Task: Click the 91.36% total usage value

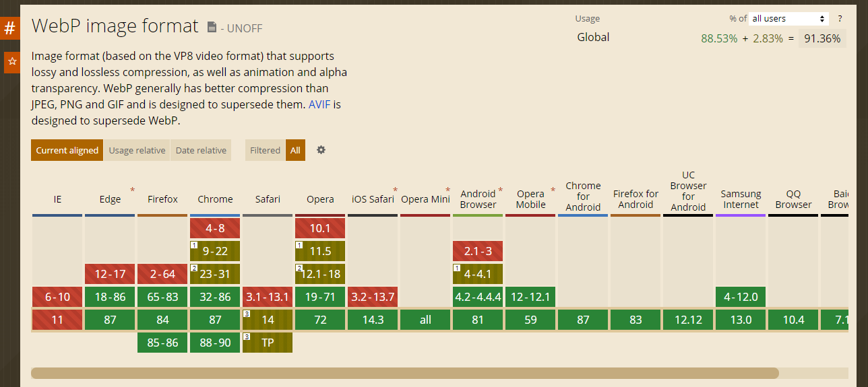Action: pos(822,38)
